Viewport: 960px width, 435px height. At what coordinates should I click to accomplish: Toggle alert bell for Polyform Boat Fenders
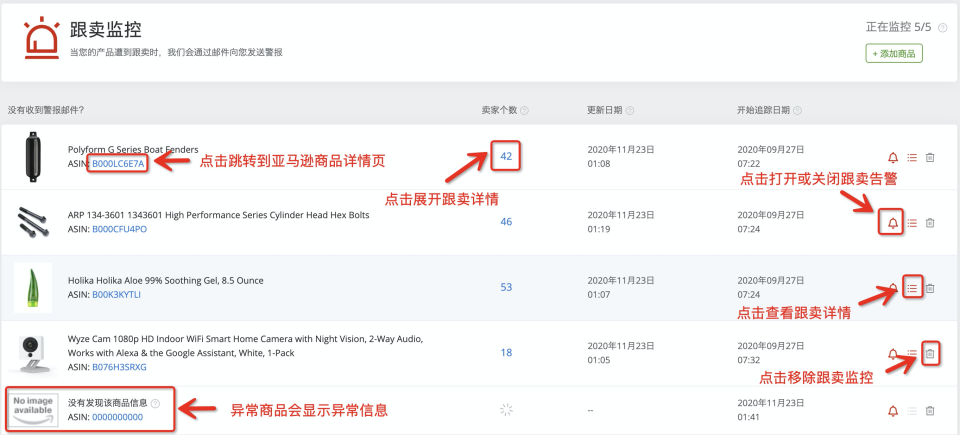893,157
